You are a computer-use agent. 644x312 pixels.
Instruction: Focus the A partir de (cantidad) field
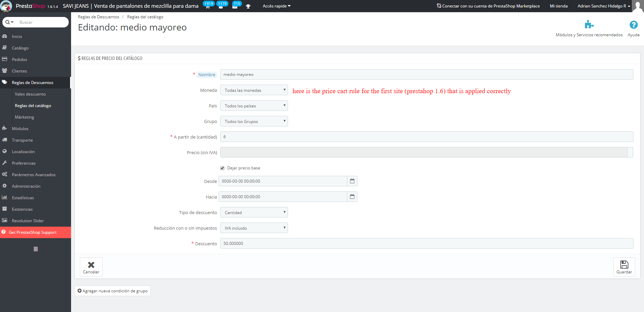click(x=427, y=137)
